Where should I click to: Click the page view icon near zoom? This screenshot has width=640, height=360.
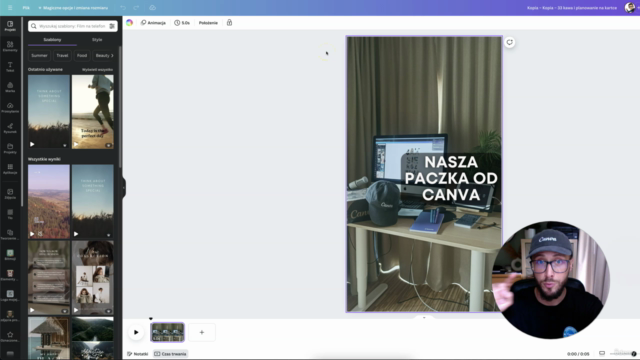click(x=602, y=353)
